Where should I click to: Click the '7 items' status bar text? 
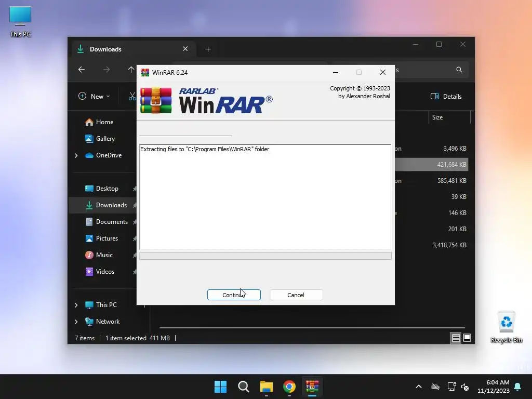pyautogui.click(x=85, y=338)
